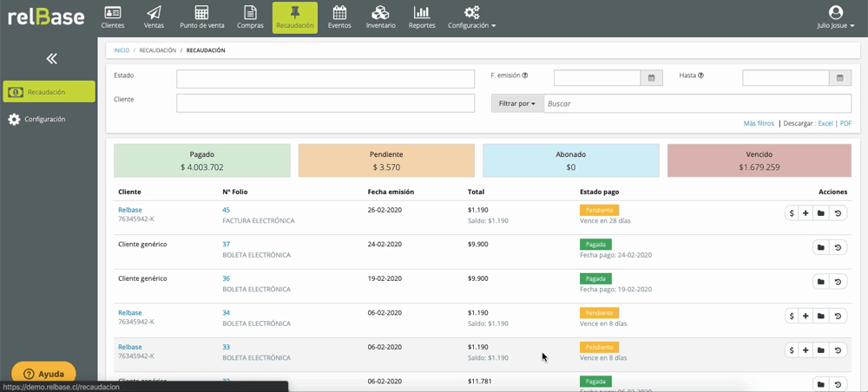Click the Buscar search field
Viewport: 868px width, 392px height.
click(x=698, y=103)
